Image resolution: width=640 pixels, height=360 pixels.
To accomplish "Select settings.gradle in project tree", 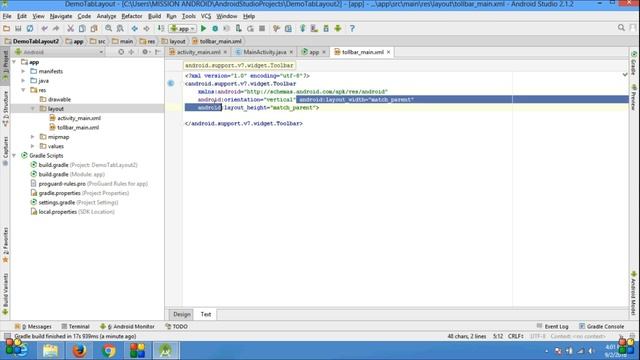I will point(78,202).
